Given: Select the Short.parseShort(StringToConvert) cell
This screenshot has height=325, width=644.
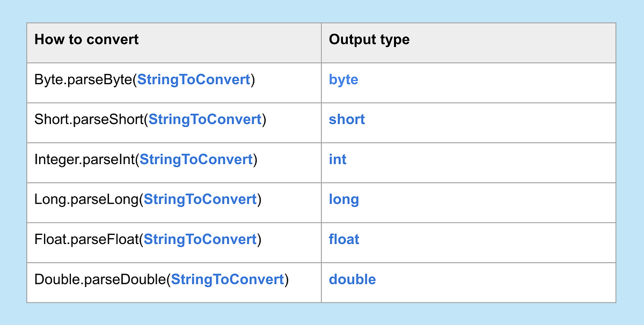Looking at the screenshot, I should point(174,123).
